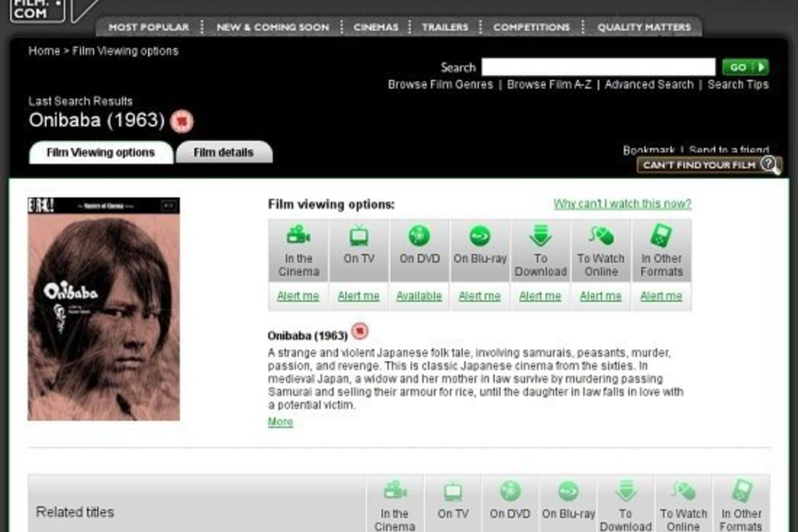Click the On DVD disc icon

[x=419, y=236]
